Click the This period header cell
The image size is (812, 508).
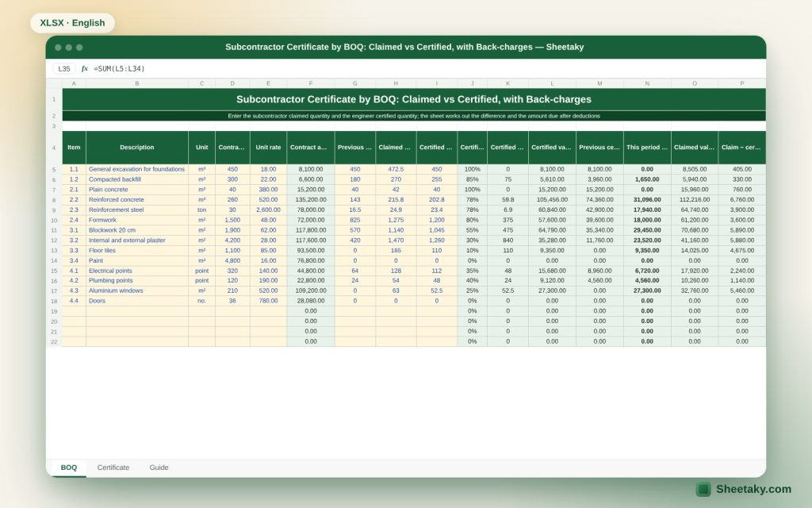[647, 147]
